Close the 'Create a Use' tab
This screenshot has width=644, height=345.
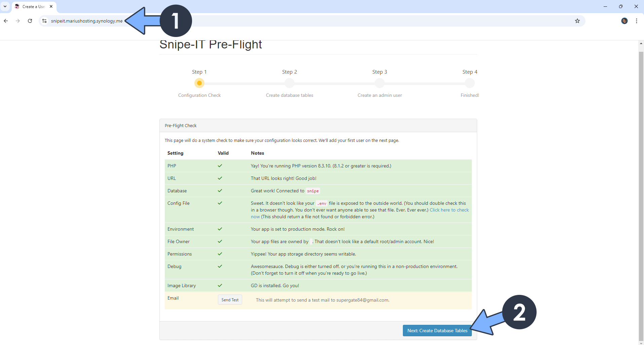coord(51,6)
